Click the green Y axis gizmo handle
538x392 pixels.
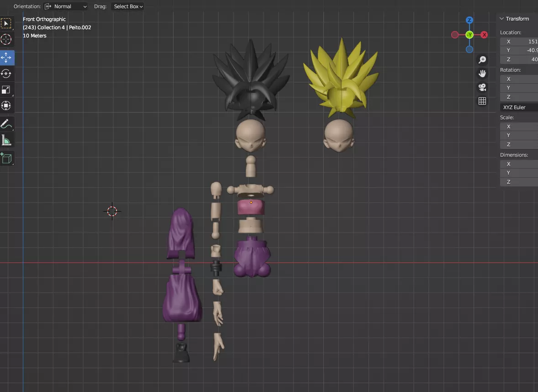pyautogui.click(x=469, y=35)
